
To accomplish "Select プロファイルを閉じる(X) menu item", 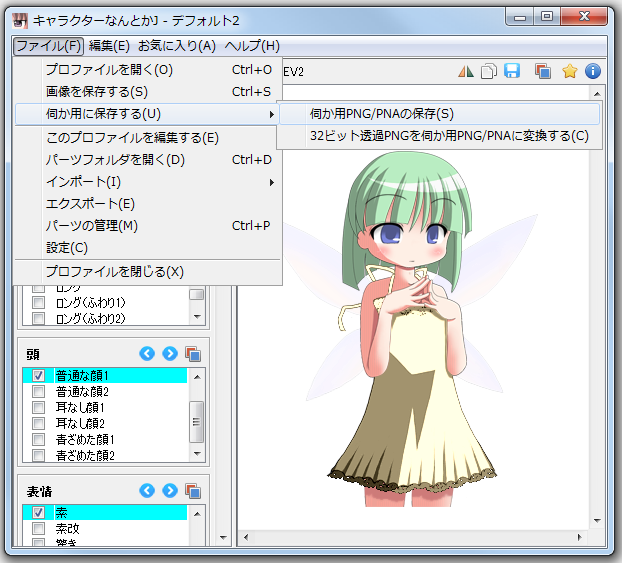I will [147, 272].
